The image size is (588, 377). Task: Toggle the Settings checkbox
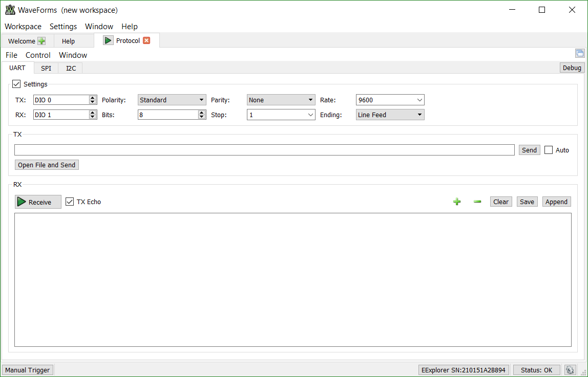tap(16, 84)
